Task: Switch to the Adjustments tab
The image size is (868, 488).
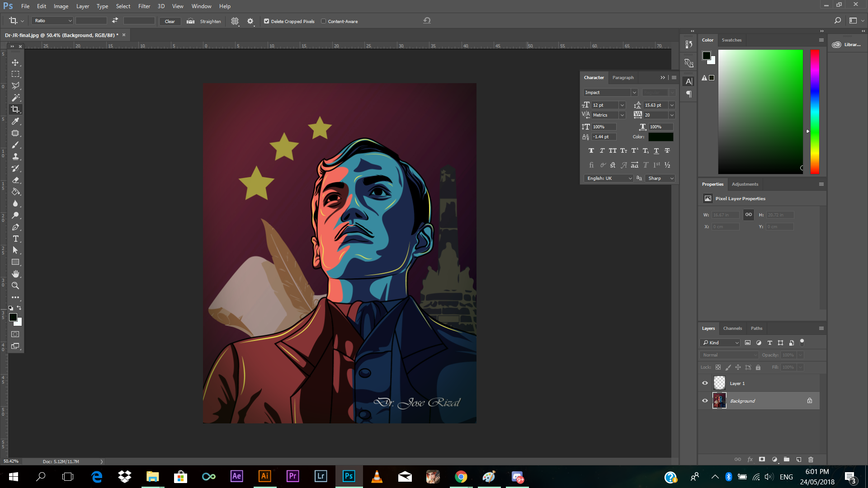Action: coord(745,184)
